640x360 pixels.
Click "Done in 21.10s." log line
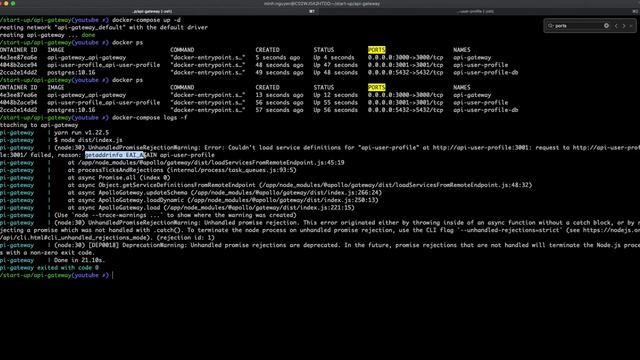(x=80, y=260)
